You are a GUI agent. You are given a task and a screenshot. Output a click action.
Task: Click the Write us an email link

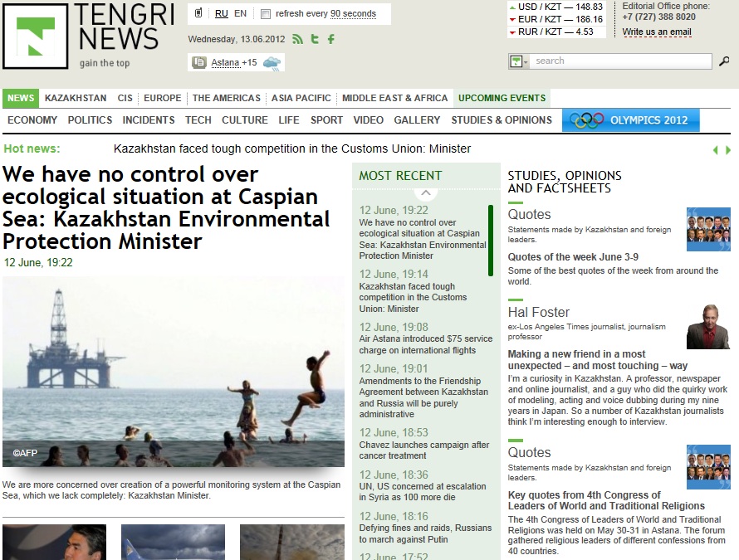[x=656, y=32]
